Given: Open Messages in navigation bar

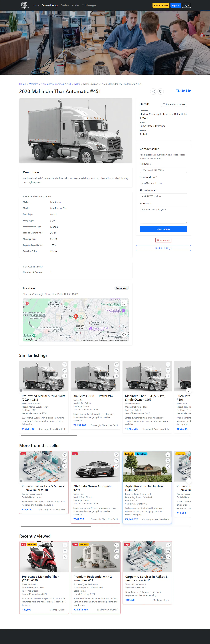Looking at the screenshot, I should 89,5.
